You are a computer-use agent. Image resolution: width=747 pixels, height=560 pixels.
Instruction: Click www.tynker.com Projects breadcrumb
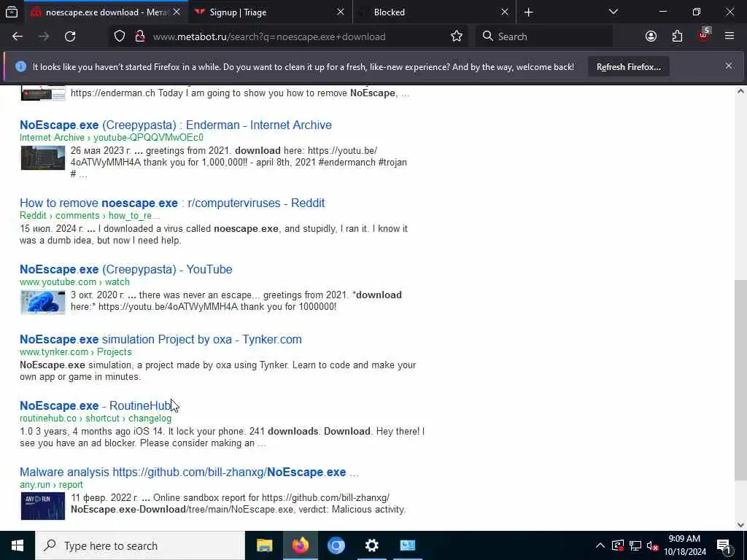(x=76, y=352)
